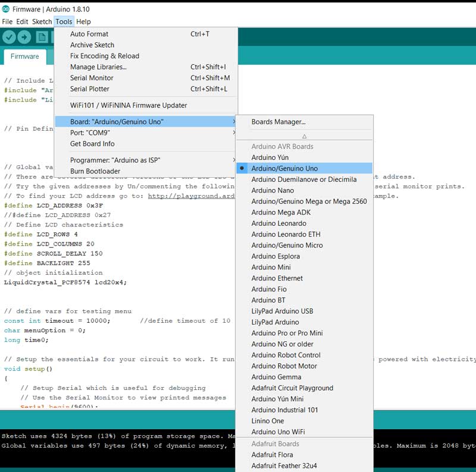
Task: Switch to the Firmware sketch tab
Action: pyautogui.click(x=24, y=56)
